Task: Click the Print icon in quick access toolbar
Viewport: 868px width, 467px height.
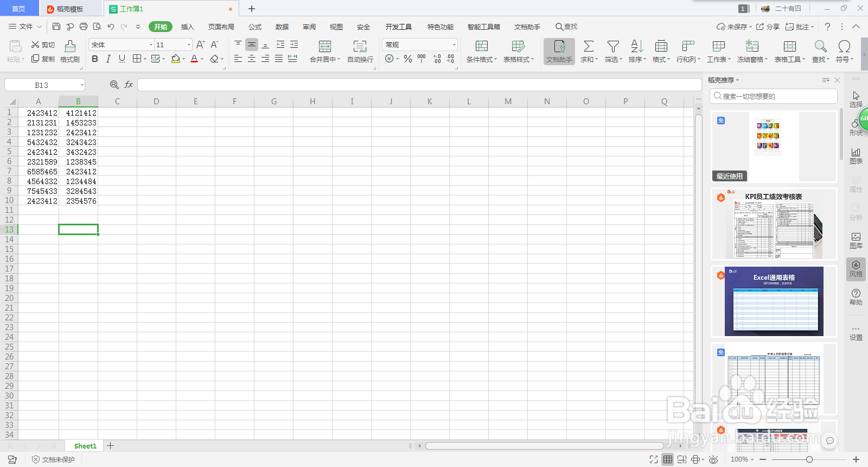Action: tap(84, 27)
